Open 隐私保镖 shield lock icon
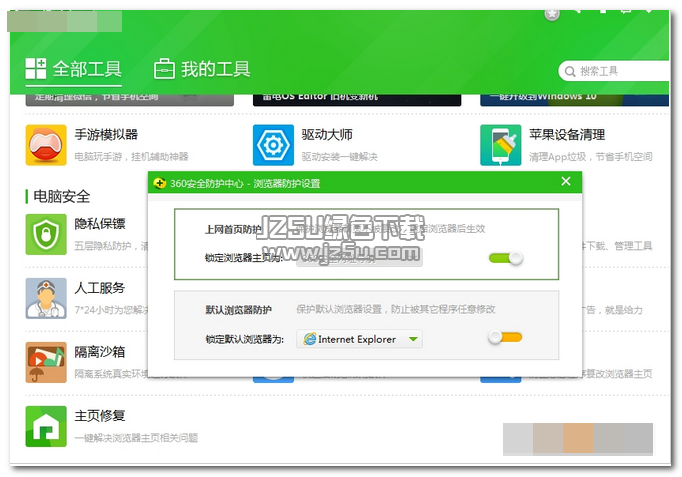Viewport: 682px width, 477px height. (x=46, y=234)
